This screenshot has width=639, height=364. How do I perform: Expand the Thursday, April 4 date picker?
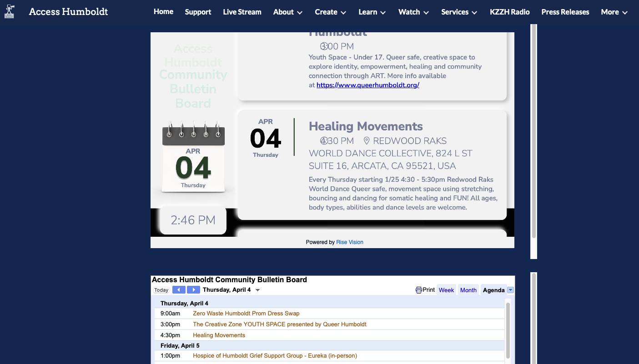click(x=257, y=290)
